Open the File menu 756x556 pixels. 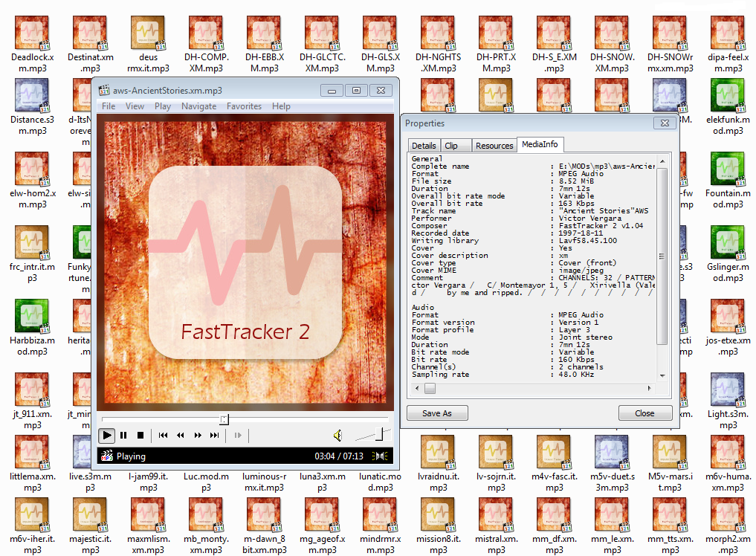(109, 106)
